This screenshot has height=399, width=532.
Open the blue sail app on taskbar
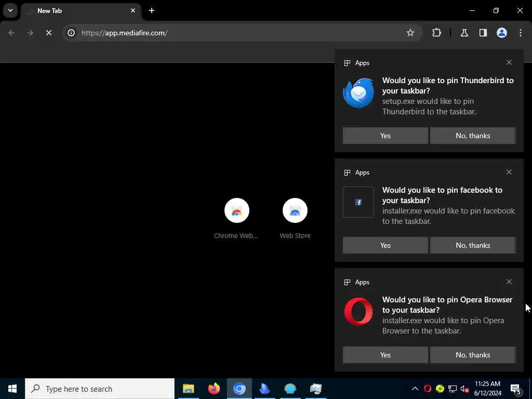(x=264, y=389)
